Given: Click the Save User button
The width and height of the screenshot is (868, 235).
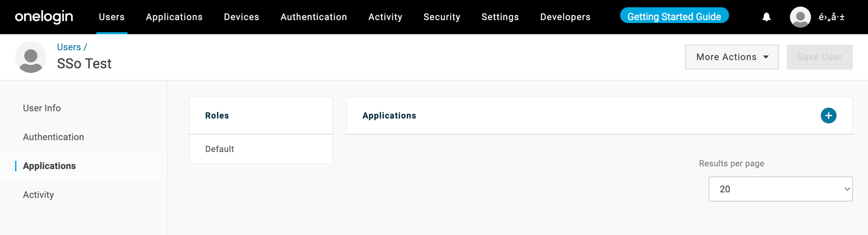Looking at the screenshot, I should coord(819,57).
